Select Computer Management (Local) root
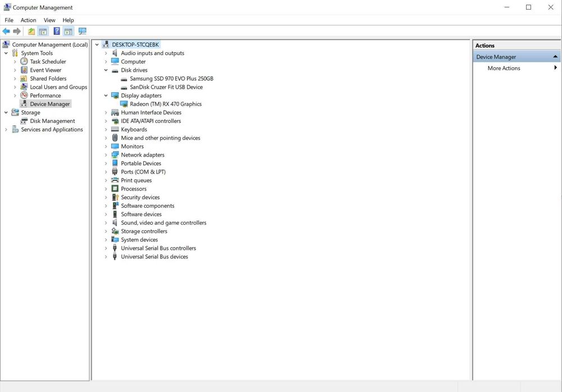This screenshot has height=392, width=562. click(x=50, y=44)
